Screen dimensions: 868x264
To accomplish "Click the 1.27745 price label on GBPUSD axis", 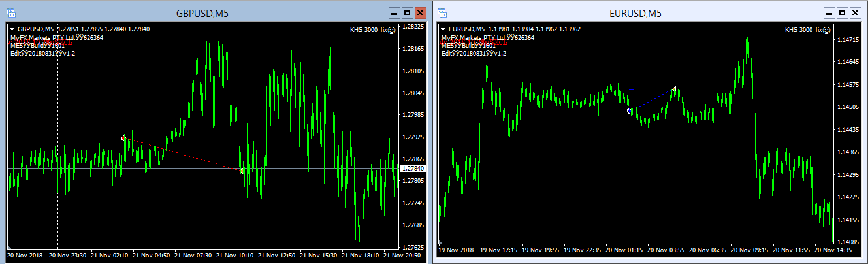I will pyautogui.click(x=414, y=204).
